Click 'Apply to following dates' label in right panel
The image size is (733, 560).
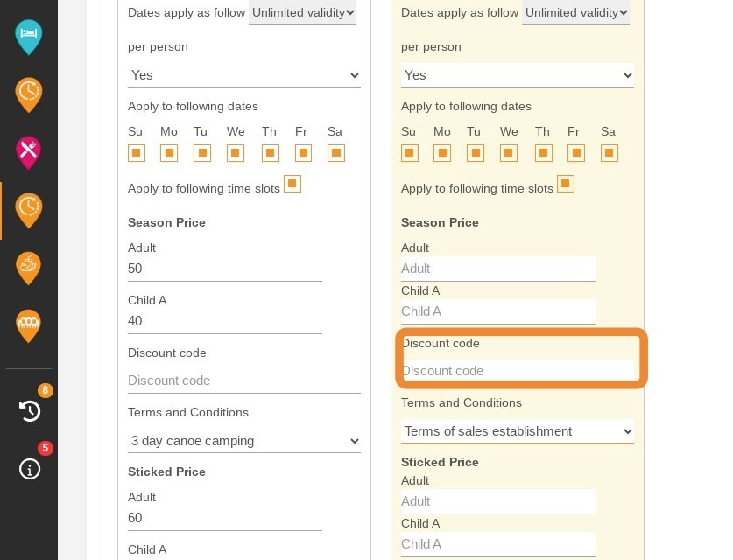[x=466, y=107]
